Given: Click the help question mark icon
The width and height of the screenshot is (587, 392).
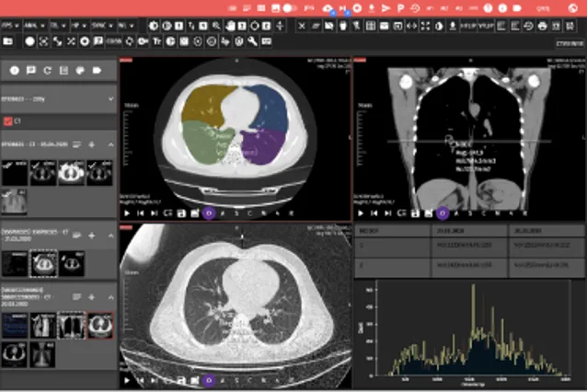Looking at the screenshot, I should (488, 7).
